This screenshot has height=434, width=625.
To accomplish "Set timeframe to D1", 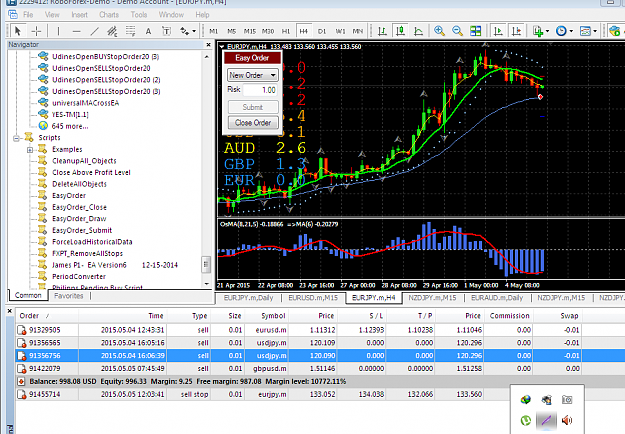I will 322,31.
